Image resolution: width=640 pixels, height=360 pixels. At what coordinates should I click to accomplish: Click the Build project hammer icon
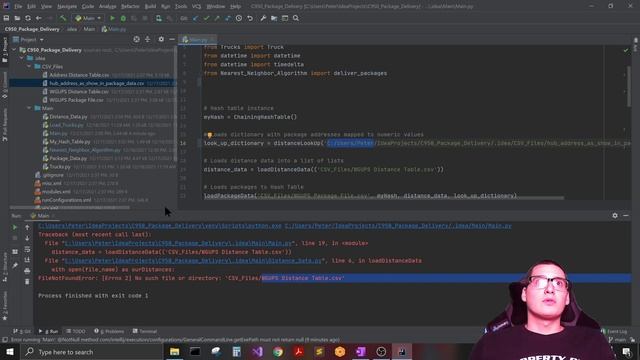pos(63,18)
